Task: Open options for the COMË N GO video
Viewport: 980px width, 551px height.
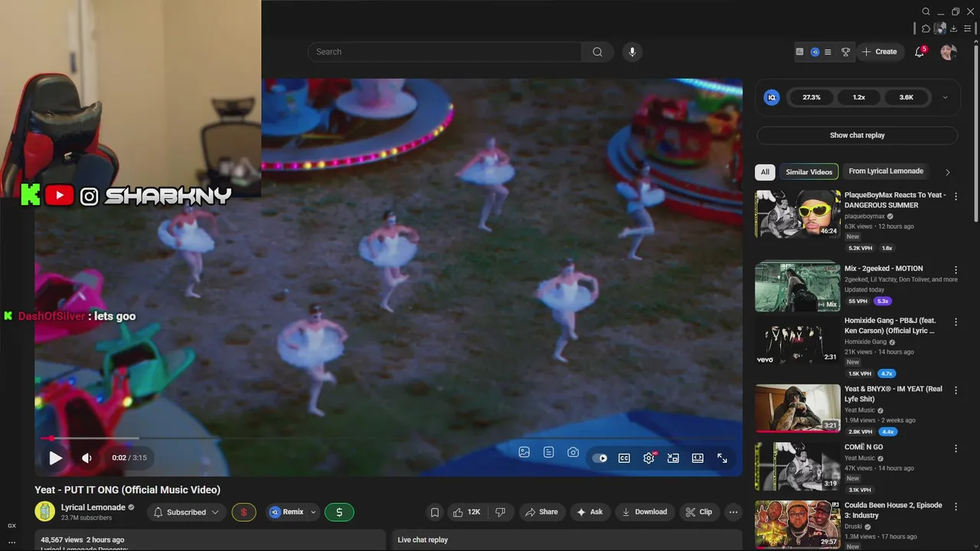Action: coord(955,448)
